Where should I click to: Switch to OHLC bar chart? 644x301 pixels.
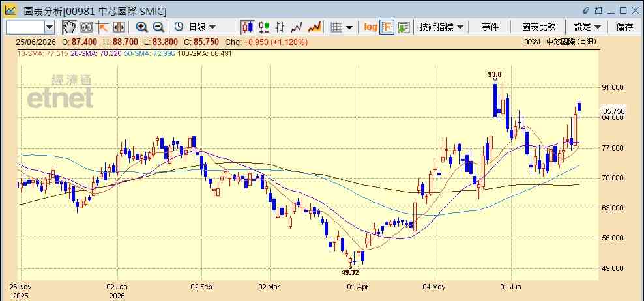point(280,27)
